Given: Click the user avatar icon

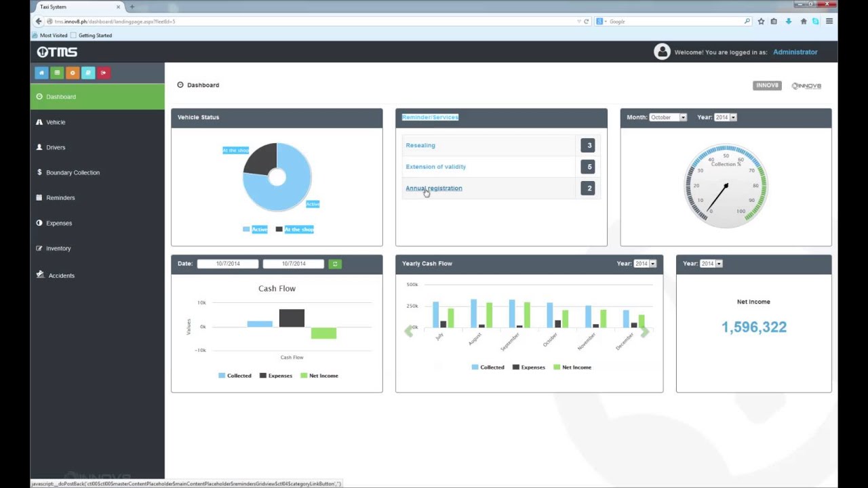Looking at the screenshot, I should tap(662, 52).
